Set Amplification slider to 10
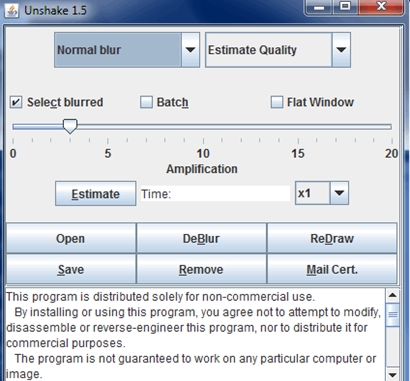 (203, 127)
